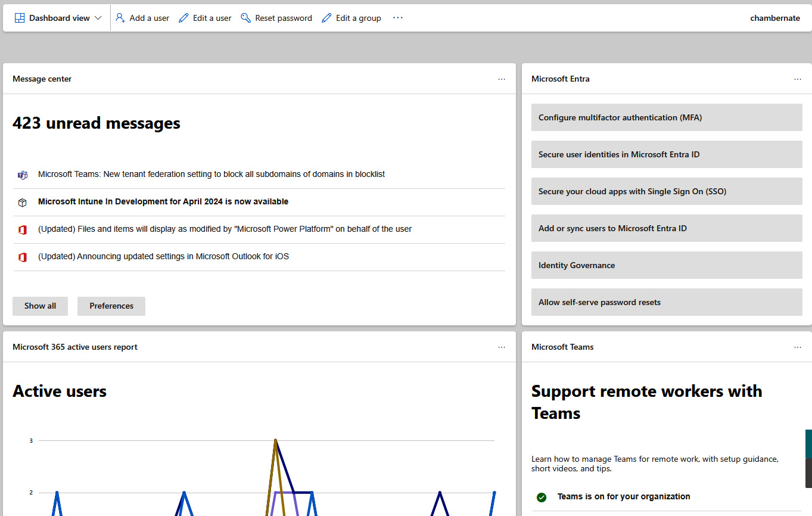Viewport: 812px width, 516px height.
Task: Open the toolbar overflow ellipsis menu
Action: pos(398,18)
